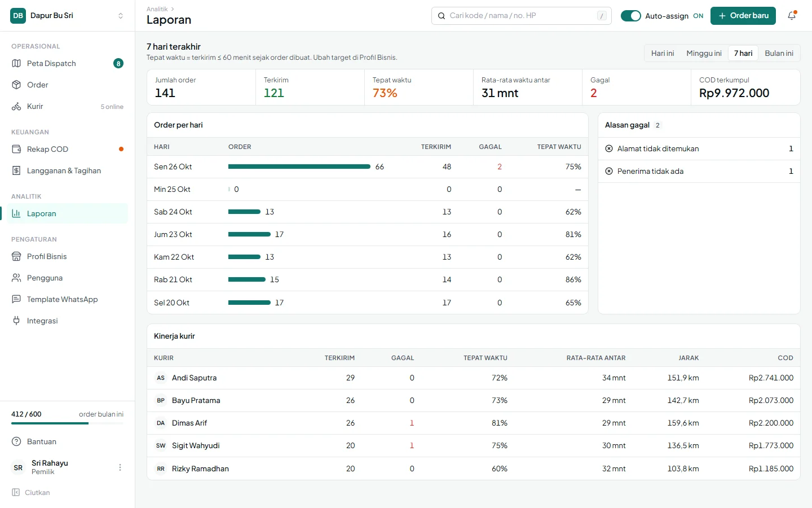The image size is (812, 508).
Task: Click the Bantuan help icon
Action: click(16, 441)
